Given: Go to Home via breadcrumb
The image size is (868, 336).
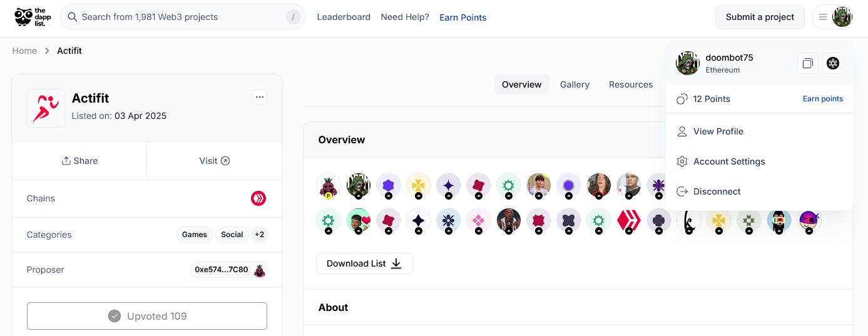Looking at the screenshot, I should click(x=24, y=51).
